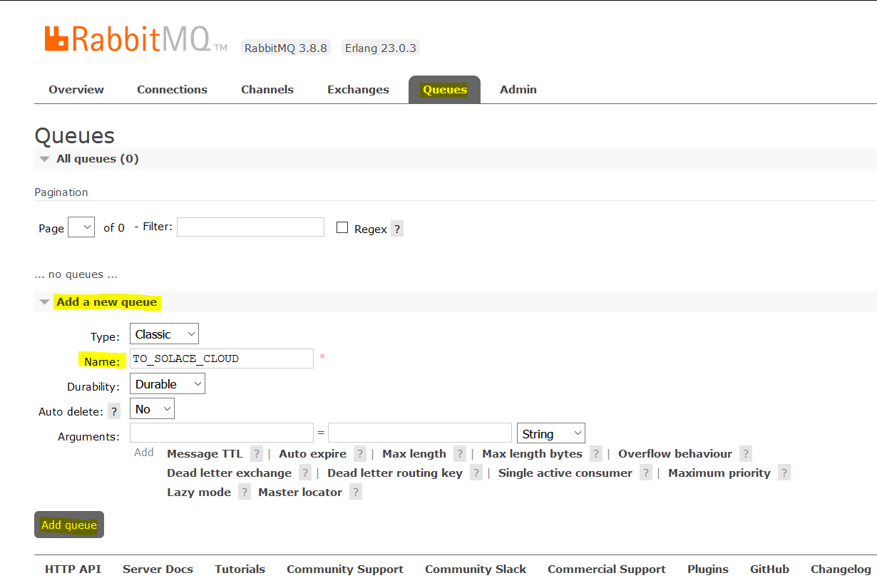Click the Max length bytes help icon
The width and height of the screenshot is (877, 588).
595,453
